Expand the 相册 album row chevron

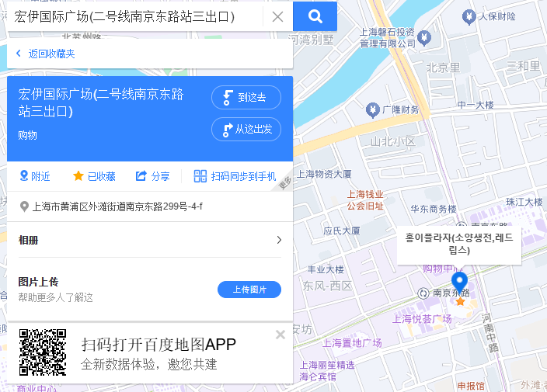279,240
